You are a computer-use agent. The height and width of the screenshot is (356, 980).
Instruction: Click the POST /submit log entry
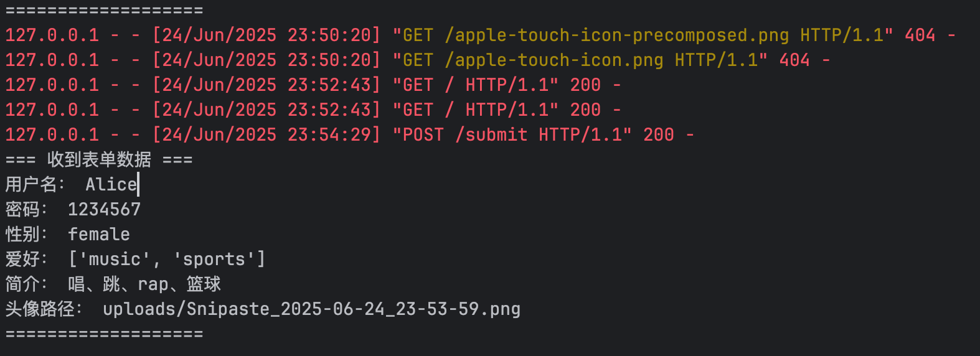349,135
